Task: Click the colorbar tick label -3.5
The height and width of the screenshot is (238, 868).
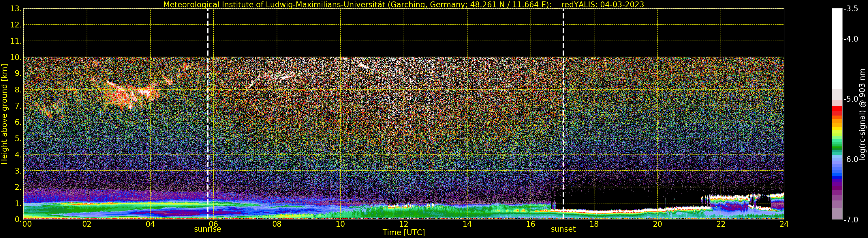Action: point(851,9)
